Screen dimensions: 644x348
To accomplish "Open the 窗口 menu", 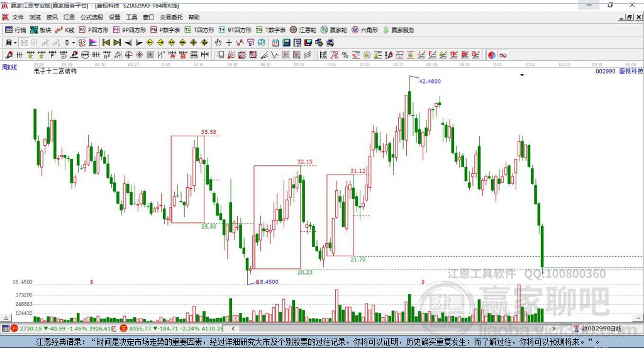I will tap(148, 17).
